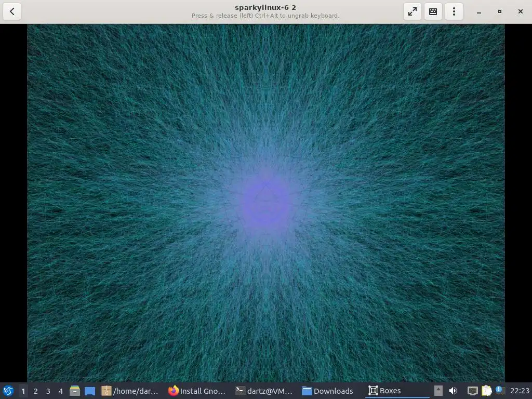Launch the file manager panel icon

(75, 391)
